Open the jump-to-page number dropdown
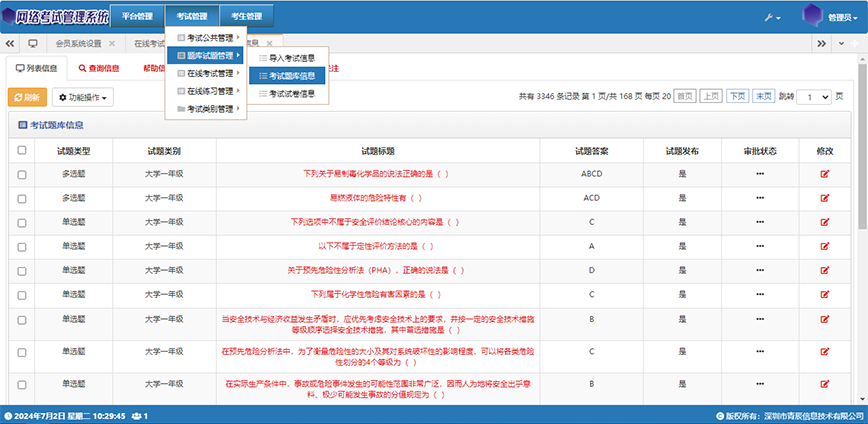Screen dimensions: 868x424 click(811, 97)
